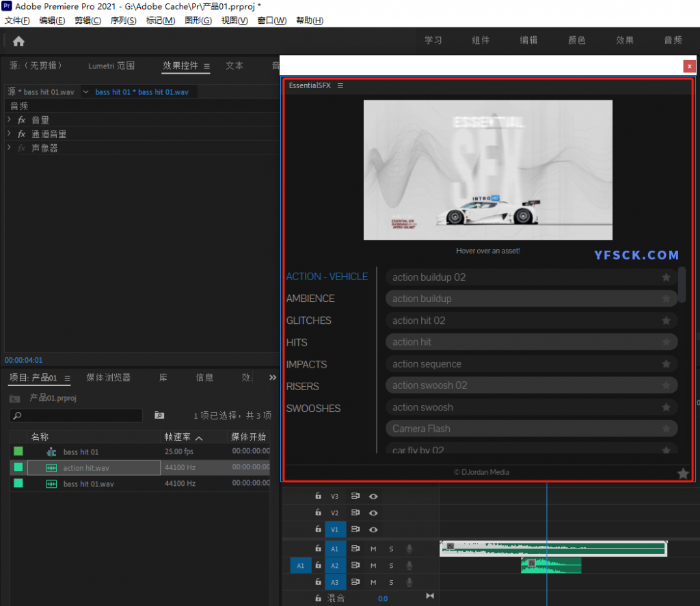This screenshot has width=700, height=606.
Task: Select the SWOOSHES category
Action: 313,409
